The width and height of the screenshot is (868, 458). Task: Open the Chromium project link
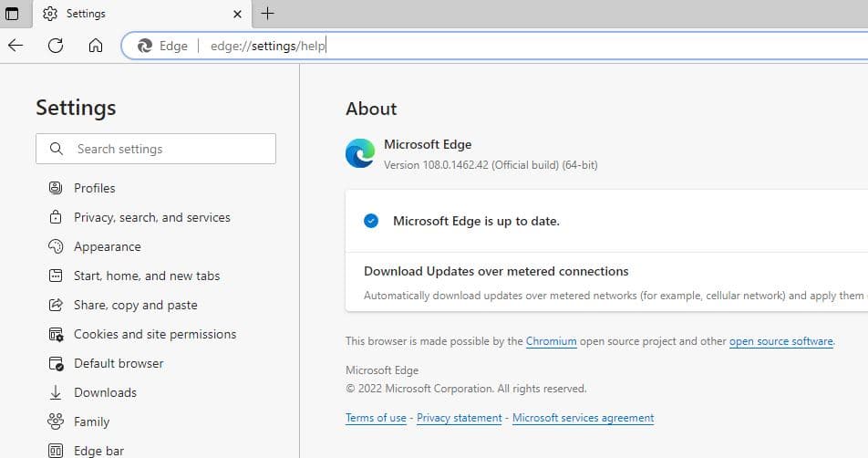[551, 341]
